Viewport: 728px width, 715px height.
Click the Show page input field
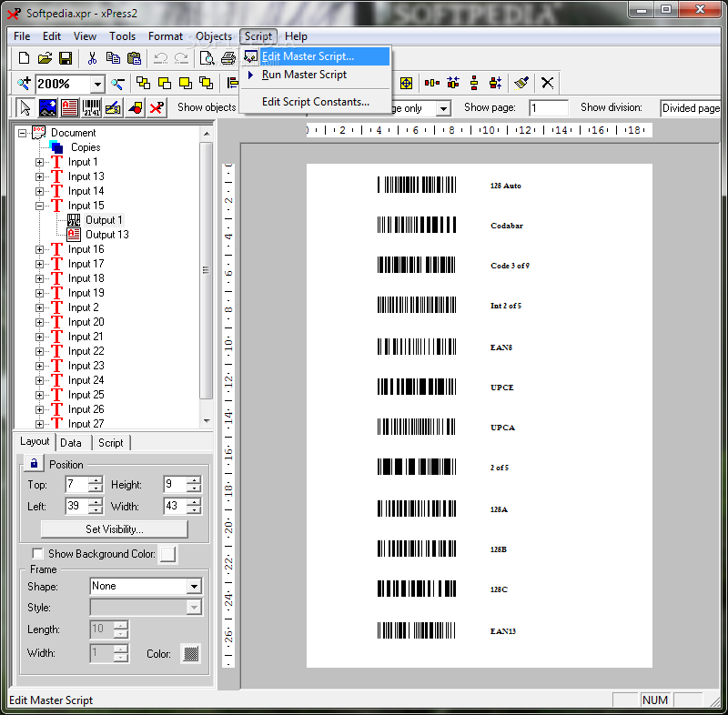click(x=549, y=108)
